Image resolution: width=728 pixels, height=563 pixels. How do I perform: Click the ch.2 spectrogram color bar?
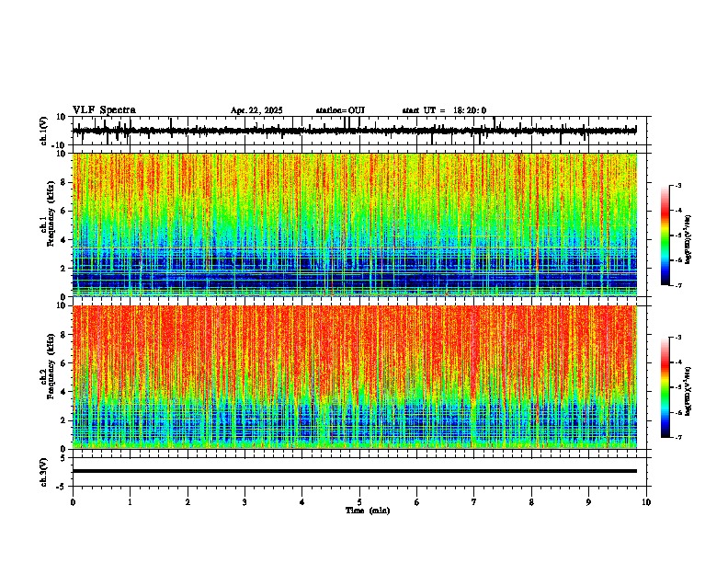pos(665,387)
